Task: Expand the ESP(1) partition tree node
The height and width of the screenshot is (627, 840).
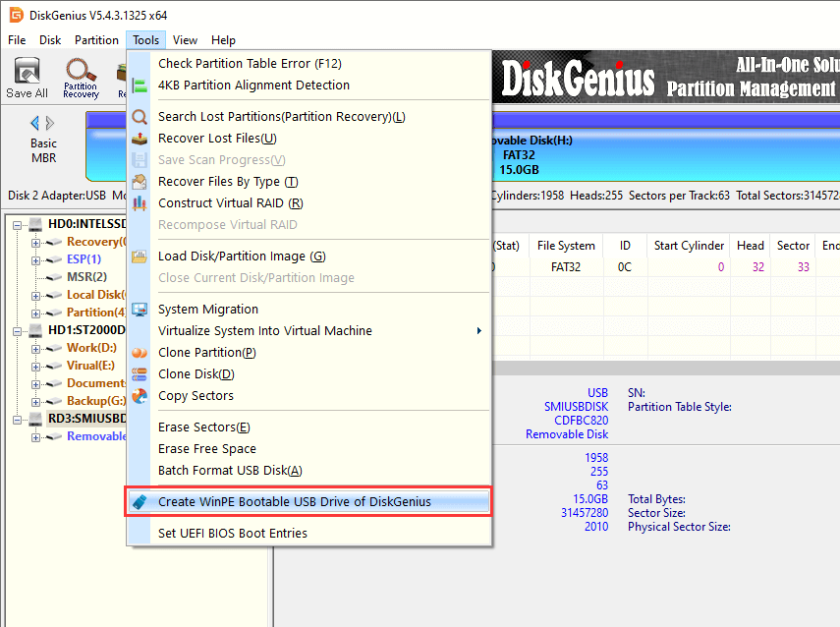Action: (36, 259)
